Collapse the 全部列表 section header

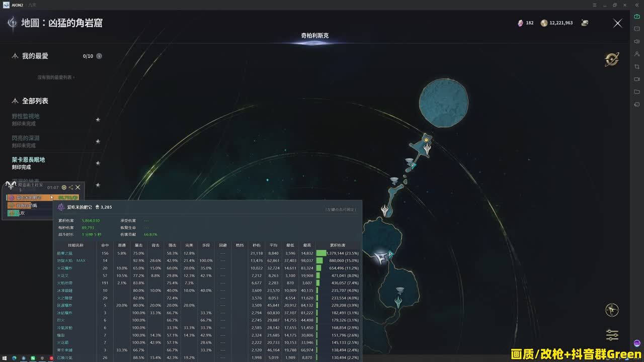[30, 101]
